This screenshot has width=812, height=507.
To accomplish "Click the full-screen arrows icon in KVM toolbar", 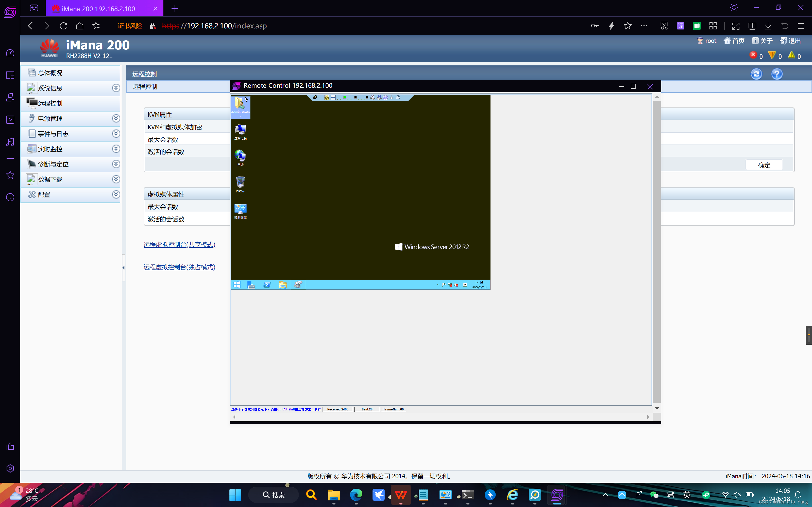I will 333,98.
